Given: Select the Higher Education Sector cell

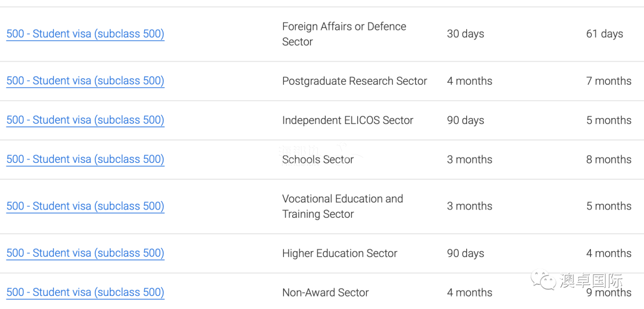Looking at the screenshot, I should coord(340,253).
